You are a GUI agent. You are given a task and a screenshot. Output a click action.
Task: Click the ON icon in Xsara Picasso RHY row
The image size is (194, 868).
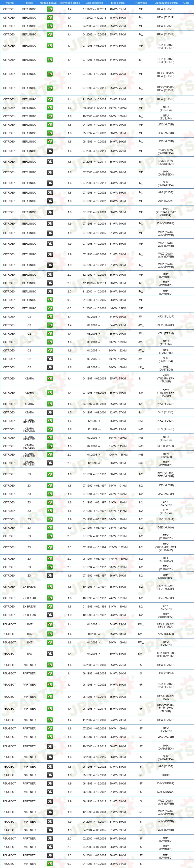pos(50,463)
